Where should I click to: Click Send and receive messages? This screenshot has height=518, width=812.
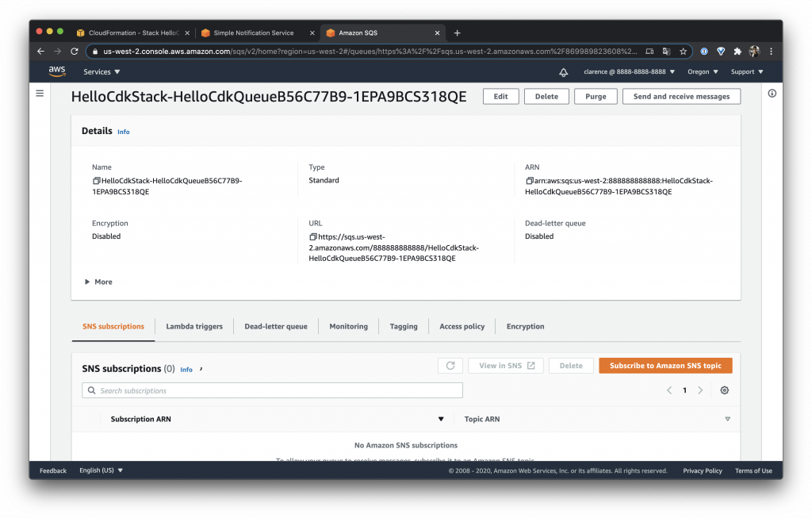(681, 96)
